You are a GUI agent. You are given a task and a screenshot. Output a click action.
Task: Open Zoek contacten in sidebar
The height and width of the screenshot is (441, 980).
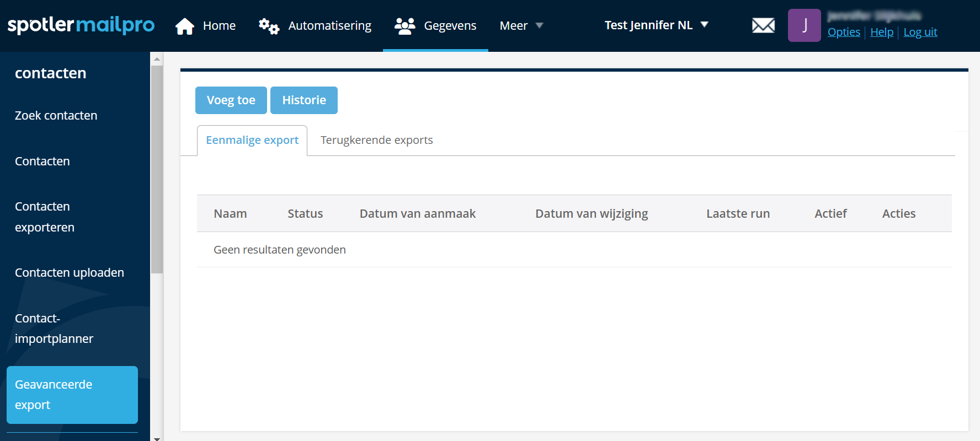[56, 116]
